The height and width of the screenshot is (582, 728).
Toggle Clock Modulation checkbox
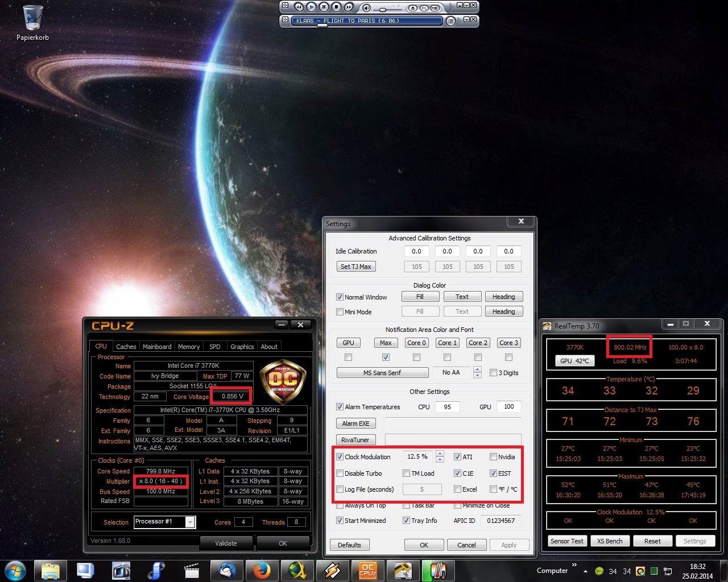point(340,457)
